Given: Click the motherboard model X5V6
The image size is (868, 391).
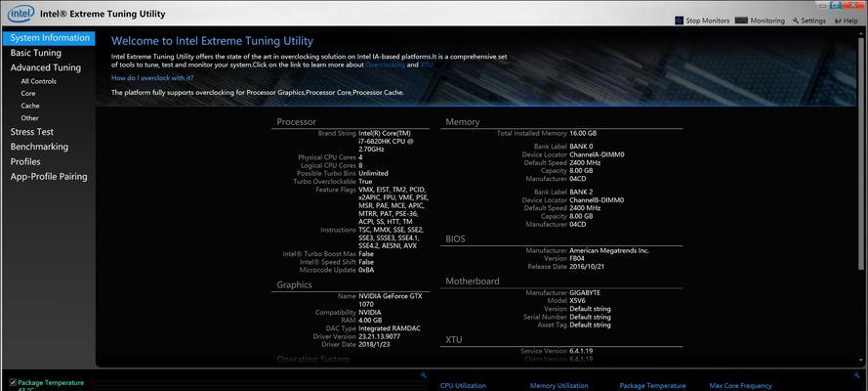Looking at the screenshot, I should 578,301.
